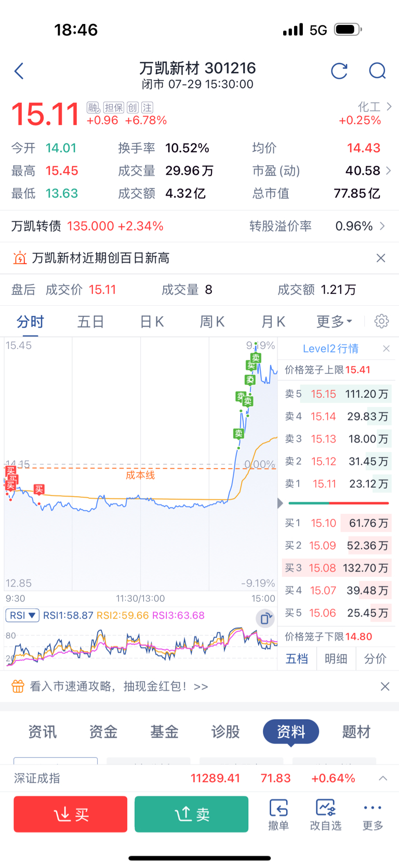The width and height of the screenshot is (399, 868).
Task: Select the 五档 order book tab
Action: [x=297, y=659]
